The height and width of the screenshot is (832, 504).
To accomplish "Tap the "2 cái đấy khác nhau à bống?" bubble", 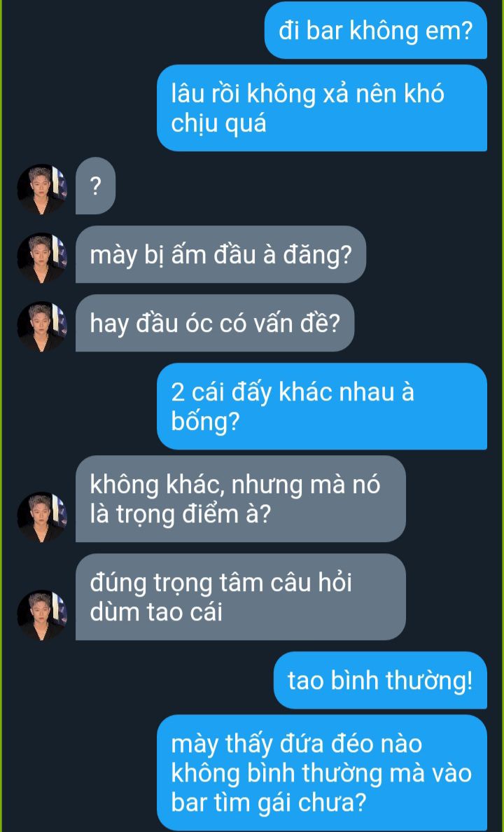I will (322, 406).
